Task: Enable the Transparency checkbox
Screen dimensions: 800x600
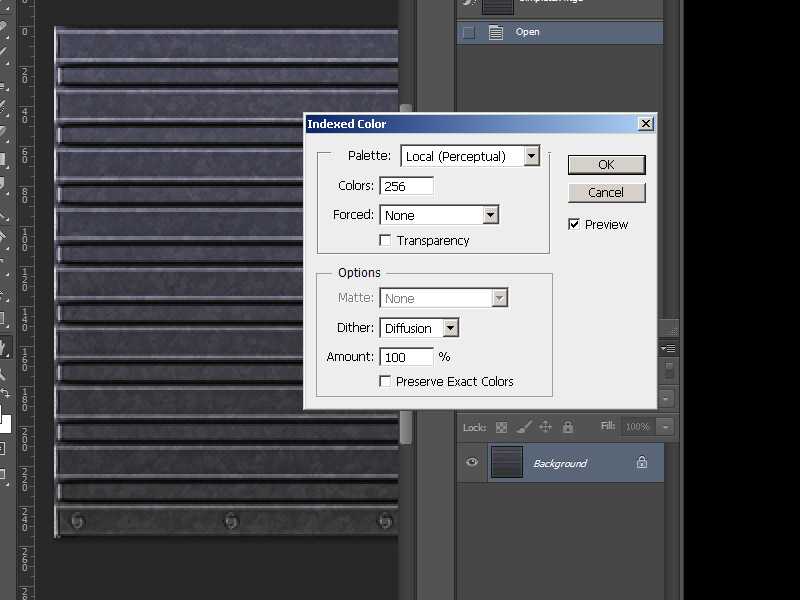Action: (x=385, y=240)
